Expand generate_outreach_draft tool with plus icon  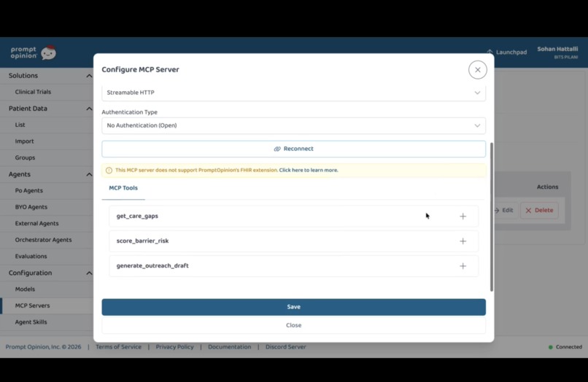point(463,266)
